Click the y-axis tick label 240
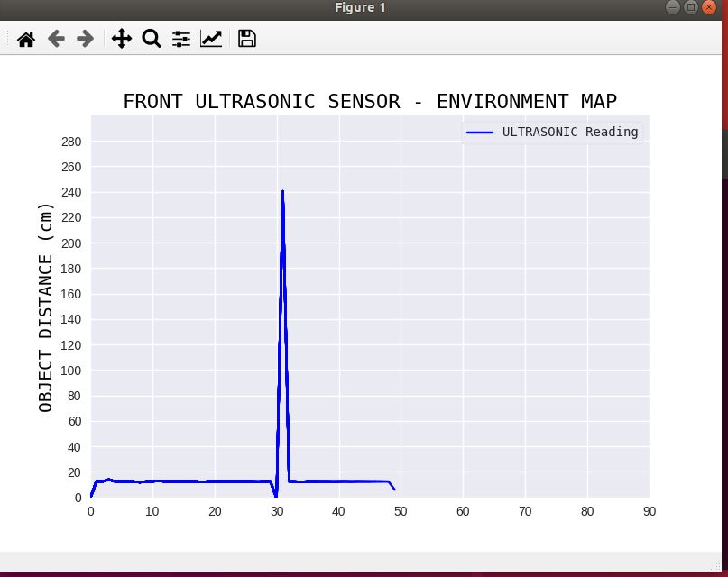Screen dimensions: 728x577 click(x=71, y=193)
